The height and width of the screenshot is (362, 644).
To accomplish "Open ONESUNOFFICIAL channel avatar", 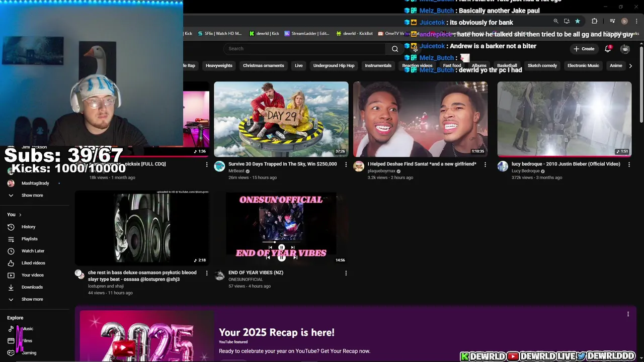I will (219, 275).
